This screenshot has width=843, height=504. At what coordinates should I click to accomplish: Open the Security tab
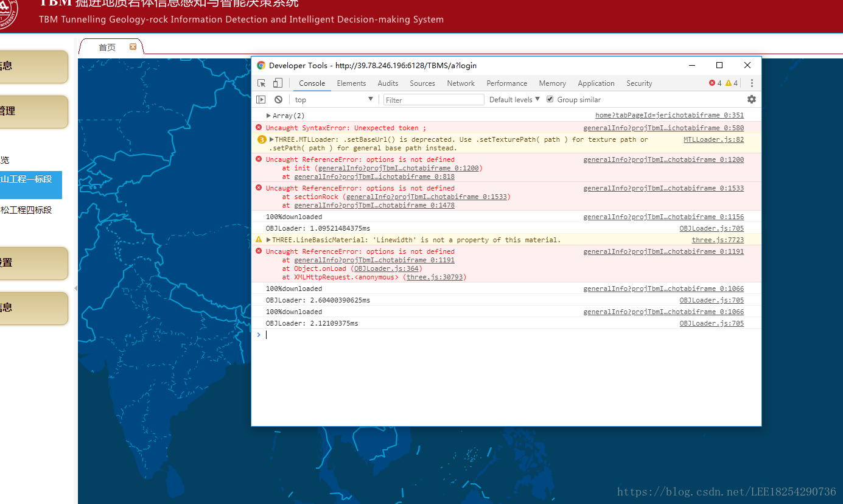[x=639, y=83]
